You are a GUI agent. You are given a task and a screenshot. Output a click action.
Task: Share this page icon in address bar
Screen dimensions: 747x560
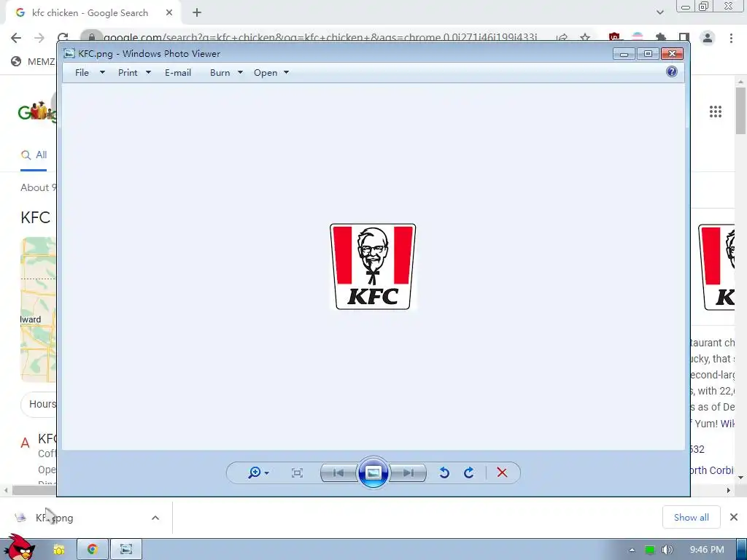[x=562, y=38]
